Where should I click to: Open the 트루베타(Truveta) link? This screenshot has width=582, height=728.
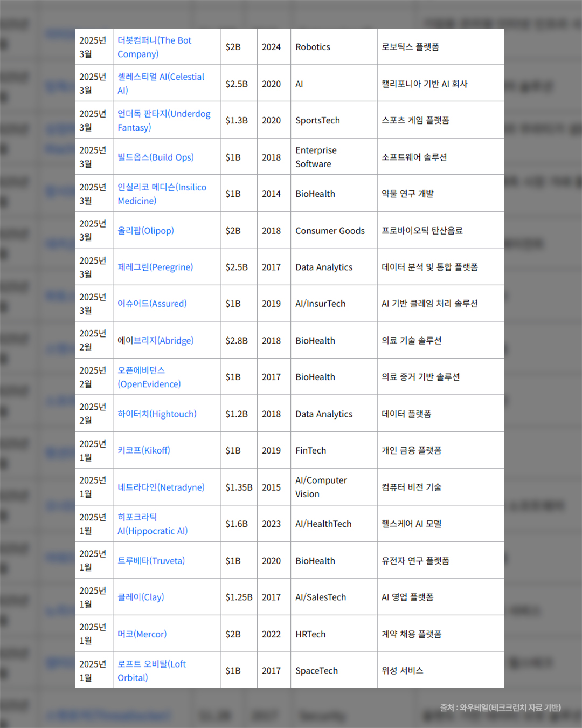click(x=151, y=561)
